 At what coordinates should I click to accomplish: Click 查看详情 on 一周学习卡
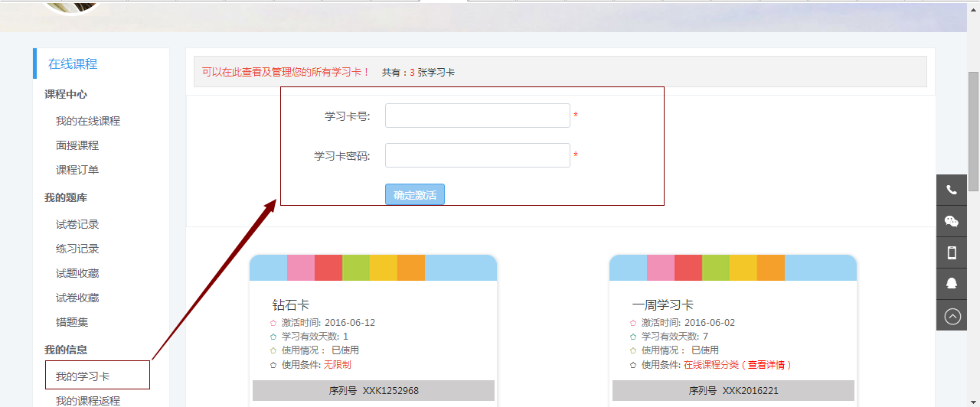[769, 365]
